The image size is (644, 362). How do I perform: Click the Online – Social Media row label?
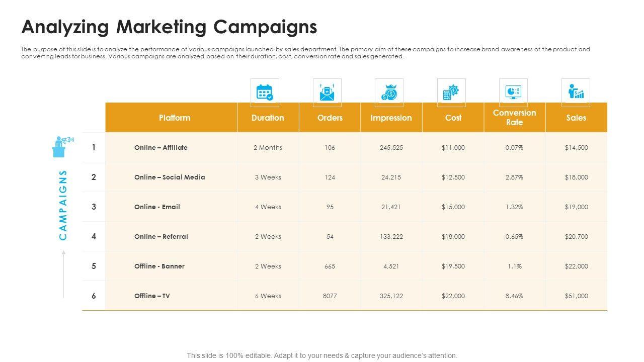170,177
